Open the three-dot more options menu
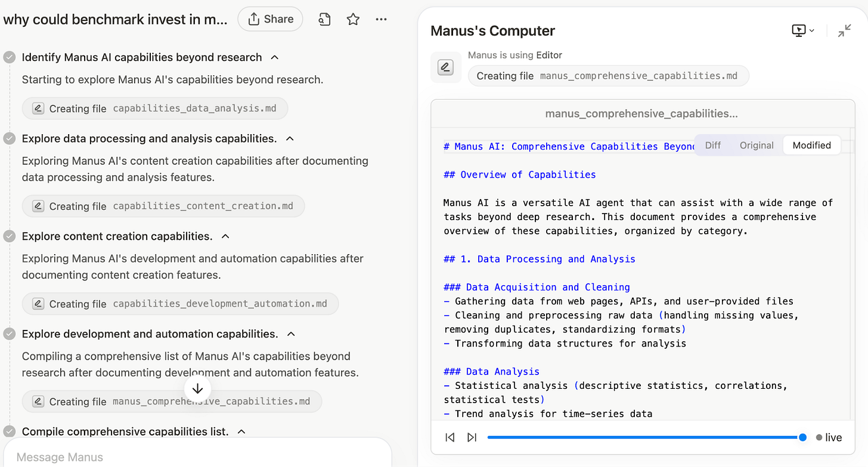 click(381, 19)
